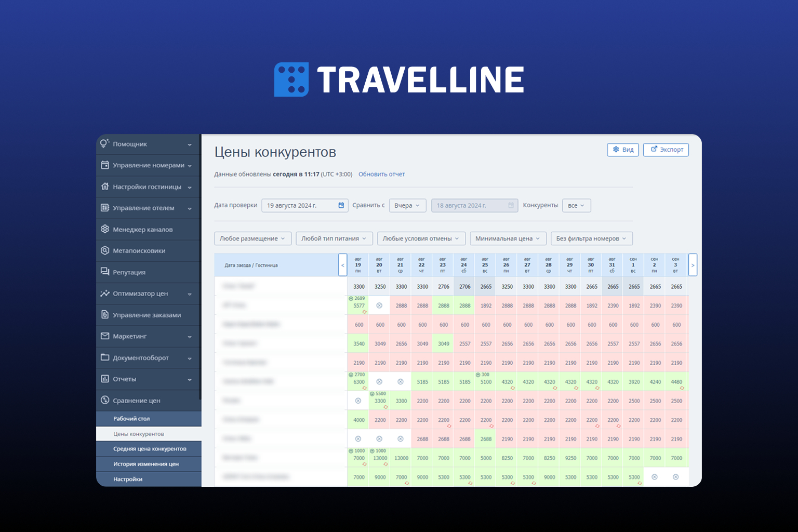Open Без фильтра номеров dropdown
The height and width of the screenshot is (532, 798).
592,238
